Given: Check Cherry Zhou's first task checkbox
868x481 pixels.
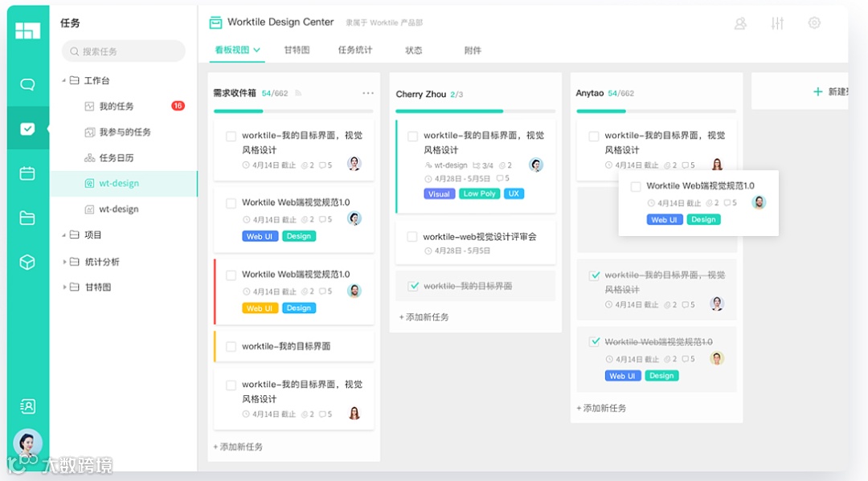Looking at the screenshot, I should click(x=412, y=136).
